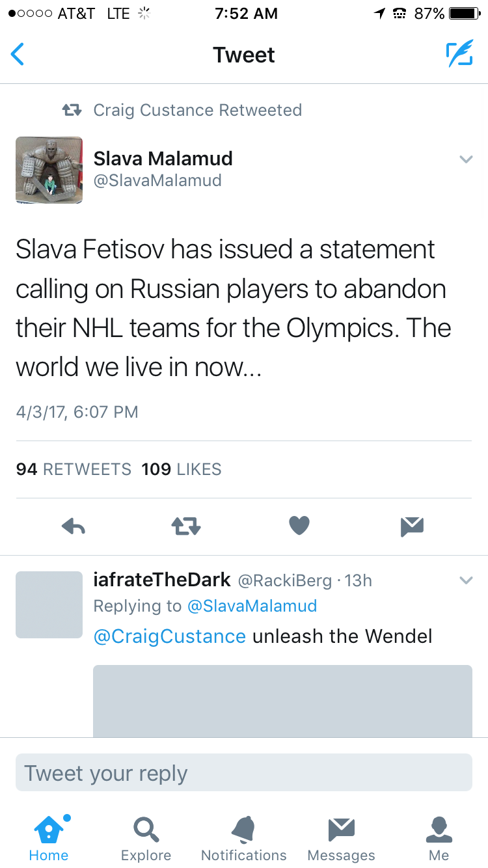
Task: Expand options chevron on iafrateTheDark reply
Action: (x=466, y=580)
